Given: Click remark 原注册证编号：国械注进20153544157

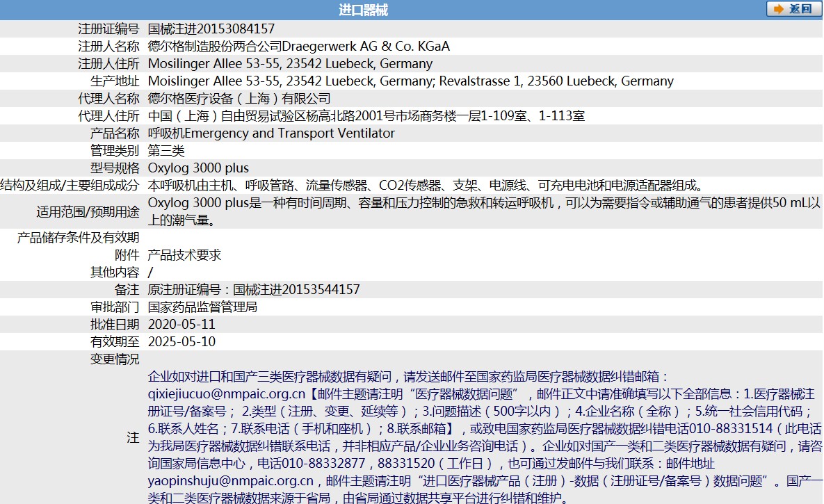Looking at the screenshot, I should (x=254, y=290).
